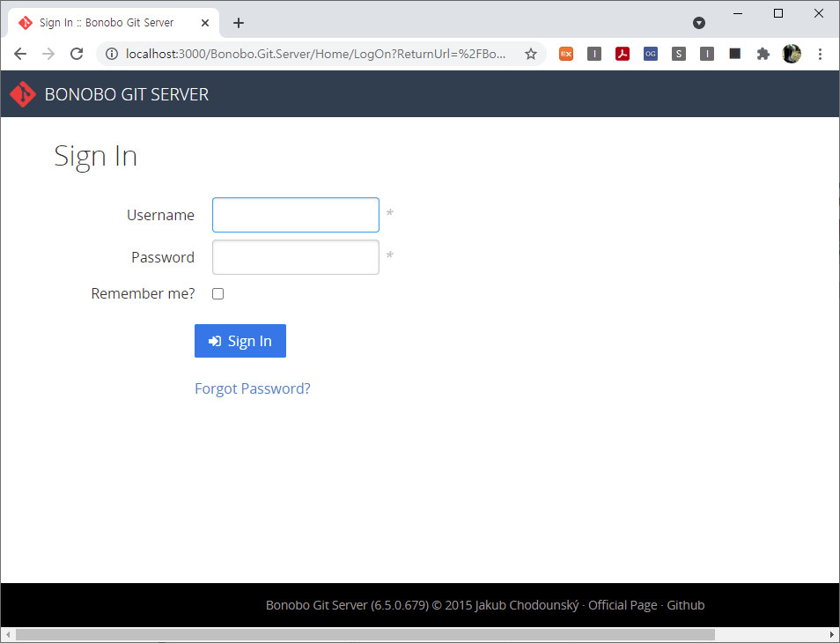Viewport: 840px width, 643px height.
Task: Reload the page with refresh icon
Action: pyautogui.click(x=77, y=54)
